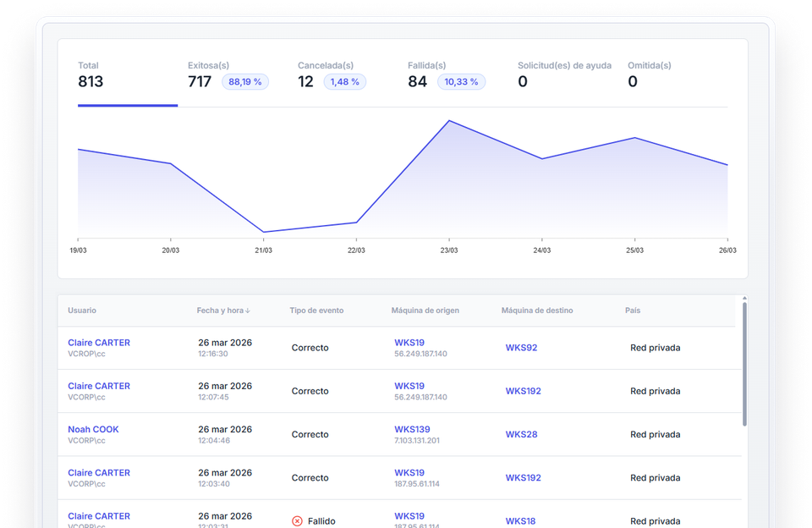The image size is (812, 528).
Task: Open the Noah COOK user link
Action: [93, 430]
